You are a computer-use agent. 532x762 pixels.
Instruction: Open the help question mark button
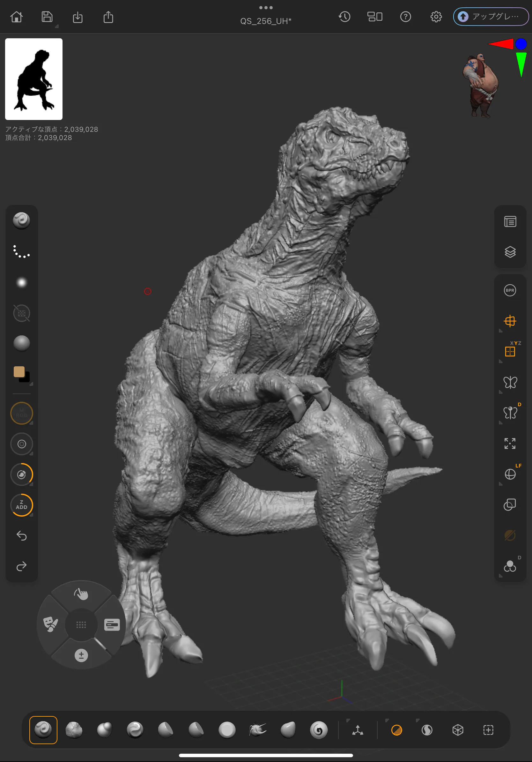[405, 17]
